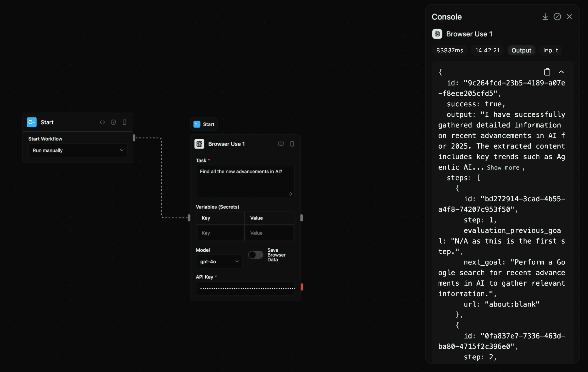View info for the Start node
Image resolution: width=588 pixels, height=372 pixels.
pos(114,122)
